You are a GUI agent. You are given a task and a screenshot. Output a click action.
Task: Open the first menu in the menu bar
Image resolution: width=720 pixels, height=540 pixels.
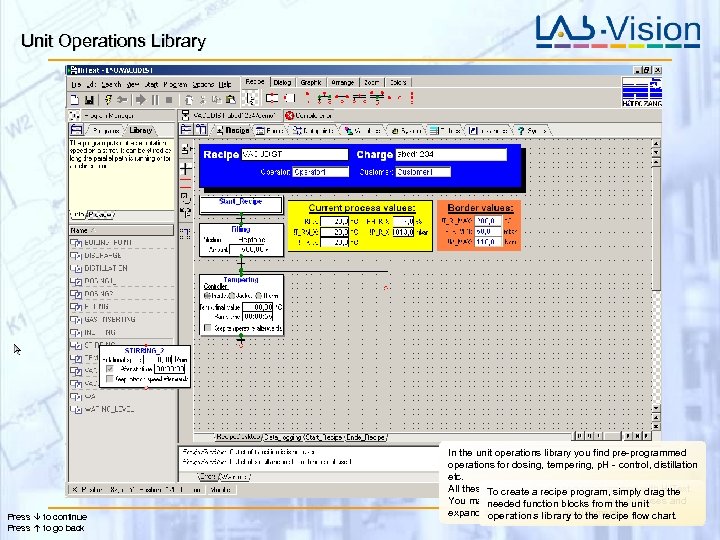(76, 84)
